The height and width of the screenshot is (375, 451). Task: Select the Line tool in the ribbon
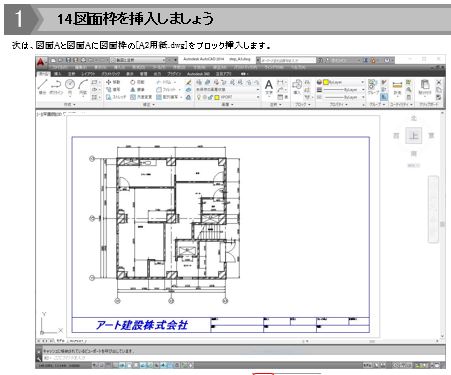[43, 85]
